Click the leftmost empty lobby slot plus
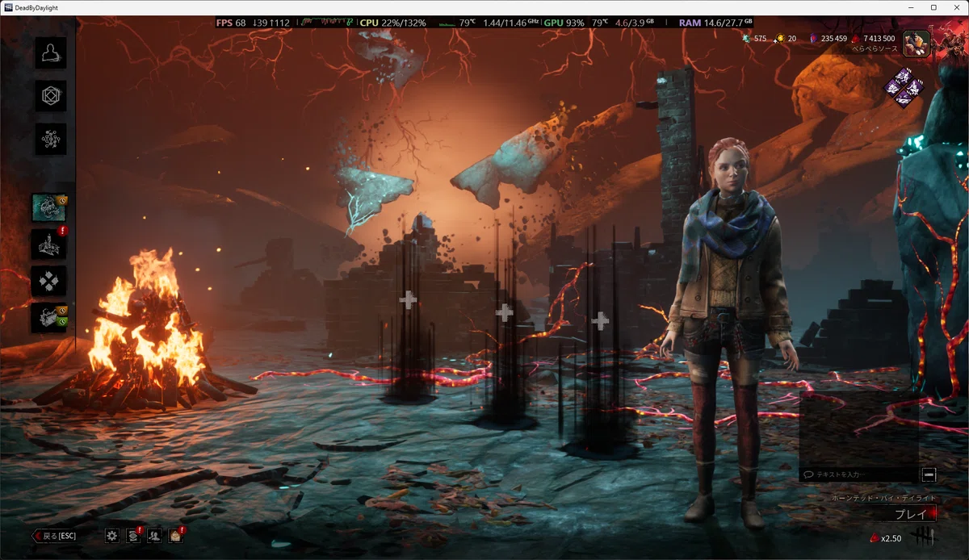The width and height of the screenshot is (969, 560). [x=409, y=300]
